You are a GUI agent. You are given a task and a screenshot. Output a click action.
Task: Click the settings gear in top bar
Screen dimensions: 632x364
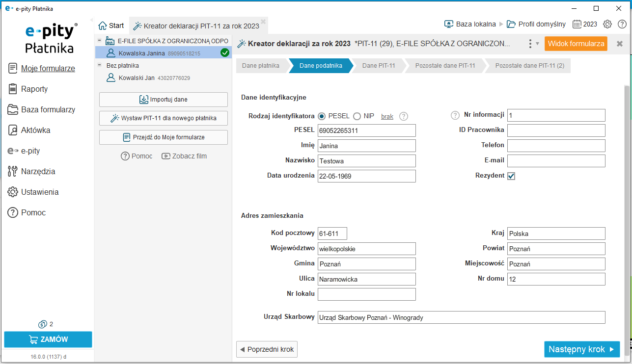[x=607, y=24]
